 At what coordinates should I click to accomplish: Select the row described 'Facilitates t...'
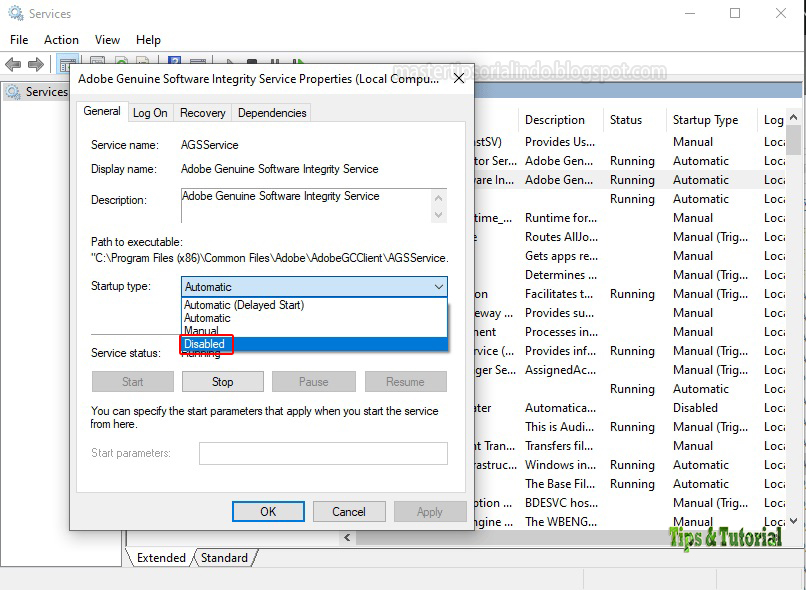tap(630, 294)
